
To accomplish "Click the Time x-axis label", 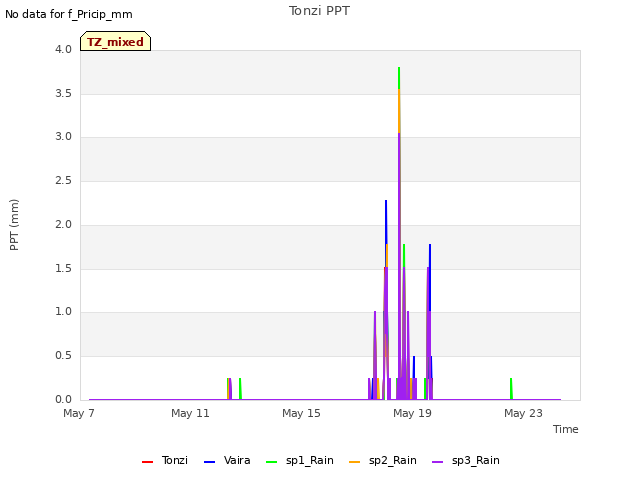I will (566, 429).
